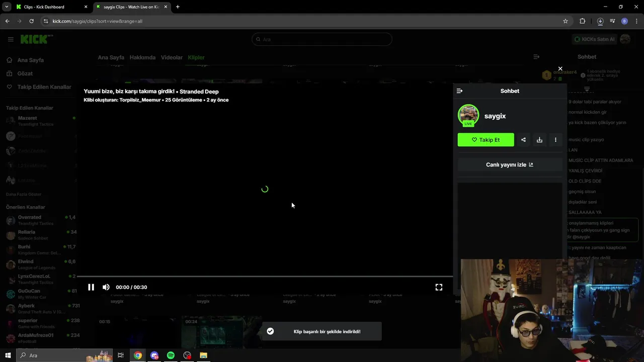This screenshot has height=362, width=644.
Task: Click saygix's LIVE avatar in the clip panel
Action: tap(468, 116)
